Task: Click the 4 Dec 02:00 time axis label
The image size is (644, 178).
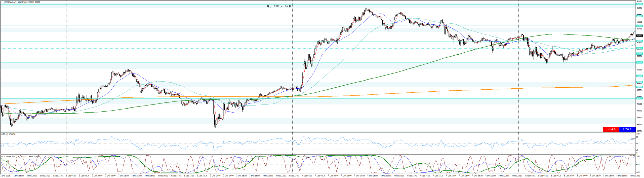Action: coord(307,176)
